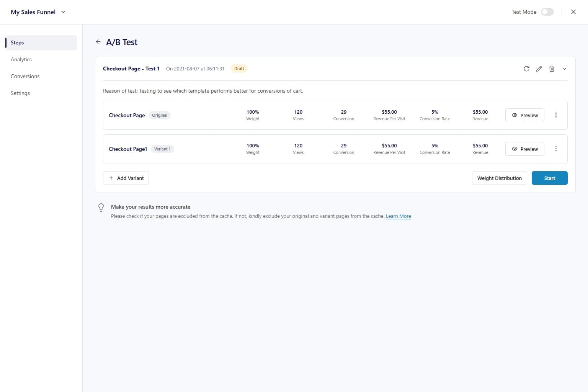Go back using the arrow beside A/B Test

(98, 42)
